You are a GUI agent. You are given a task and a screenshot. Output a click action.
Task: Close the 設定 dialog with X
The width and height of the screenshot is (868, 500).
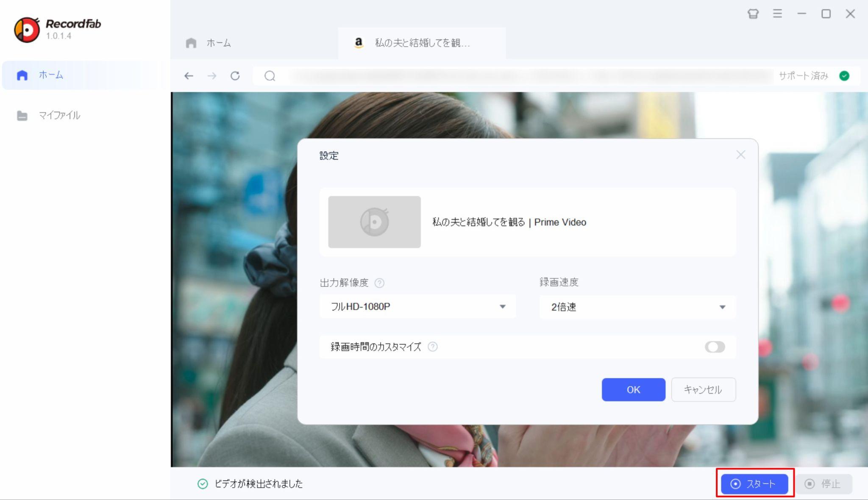[740, 155]
